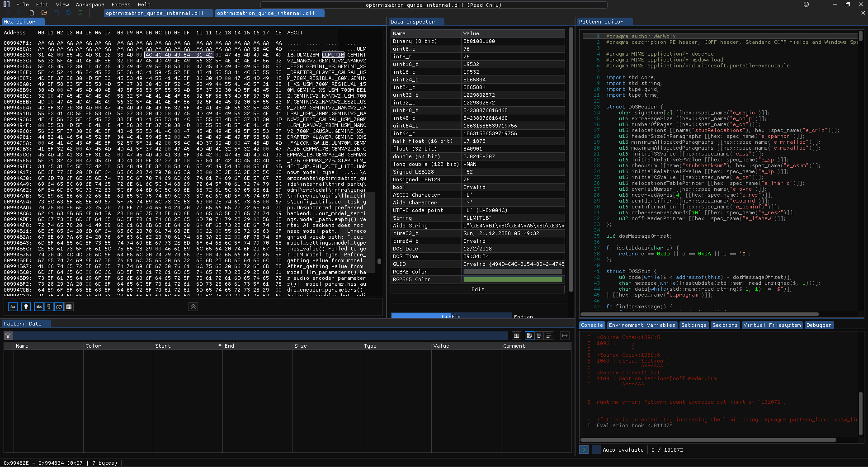Viewport: 868px width, 467px height.
Task: Open the Sections tab
Action: click(725, 325)
